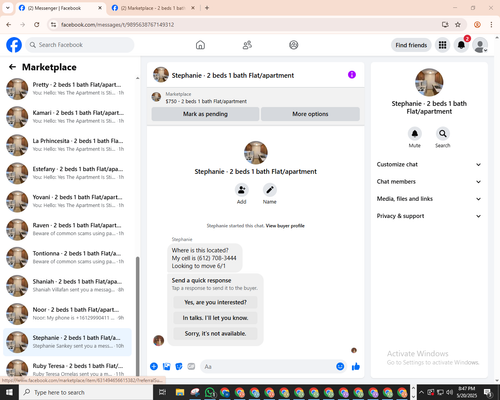Mute this conversation with the bell icon
Screen dimensions: 500x400
(x=415, y=134)
